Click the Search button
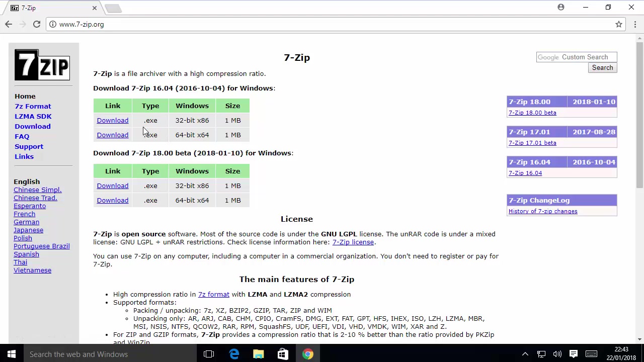 click(602, 67)
